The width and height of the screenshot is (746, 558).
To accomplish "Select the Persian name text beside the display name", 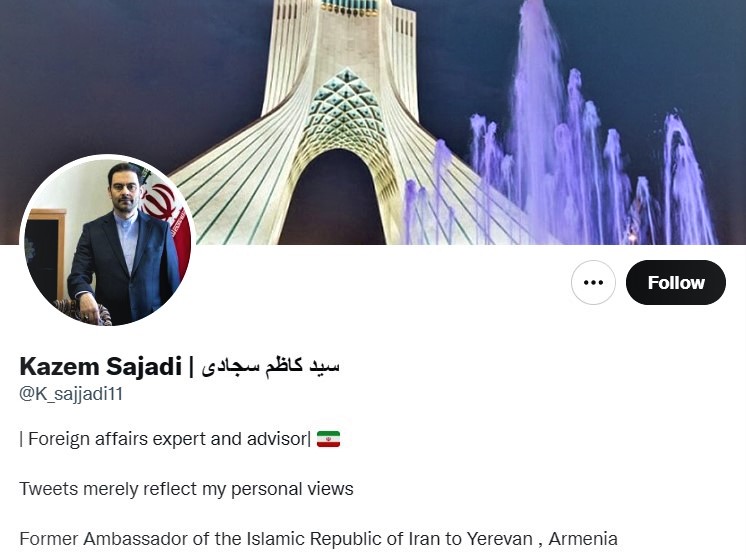I will pos(270,366).
